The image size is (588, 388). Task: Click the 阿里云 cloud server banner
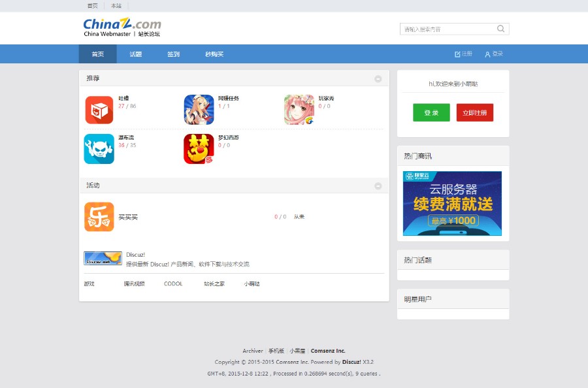453,203
